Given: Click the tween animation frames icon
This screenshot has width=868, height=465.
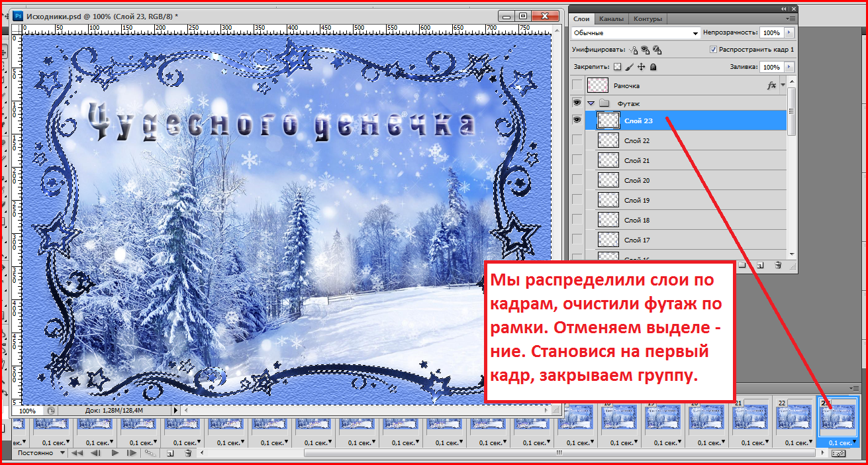Looking at the screenshot, I should point(151,453).
